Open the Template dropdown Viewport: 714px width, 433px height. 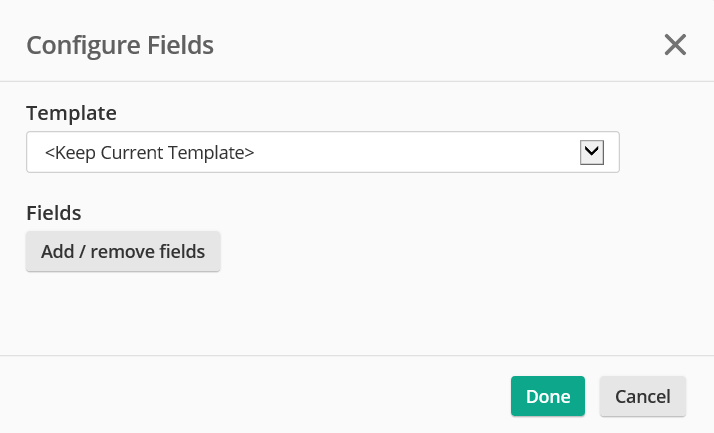tap(322, 152)
